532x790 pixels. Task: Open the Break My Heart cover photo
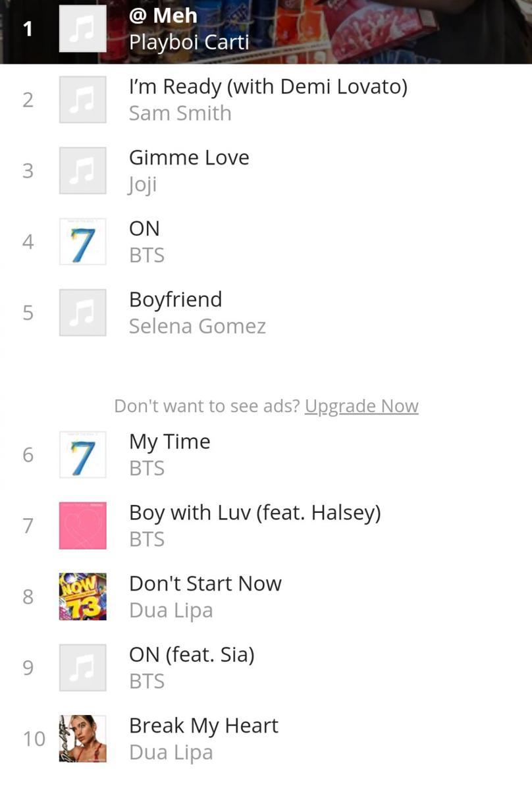[83, 739]
